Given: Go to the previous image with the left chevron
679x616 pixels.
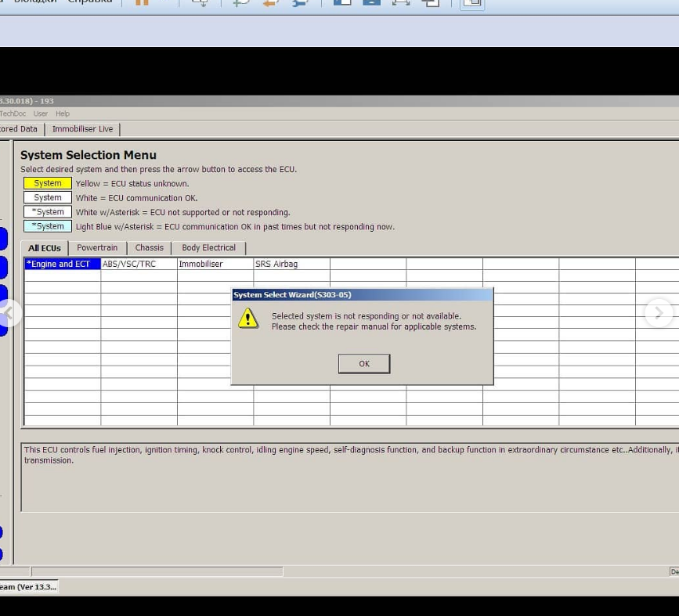Looking at the screenshot, I should (x=9, y=312).
